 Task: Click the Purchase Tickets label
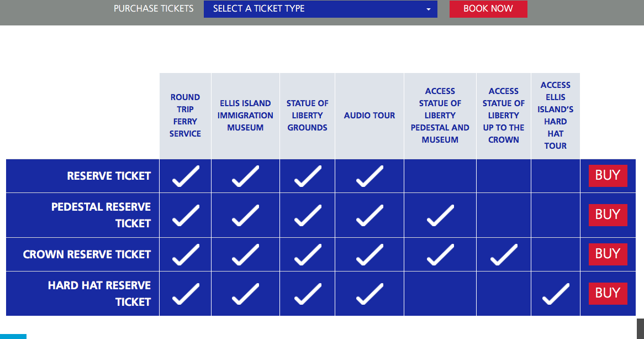click(154, 9)
